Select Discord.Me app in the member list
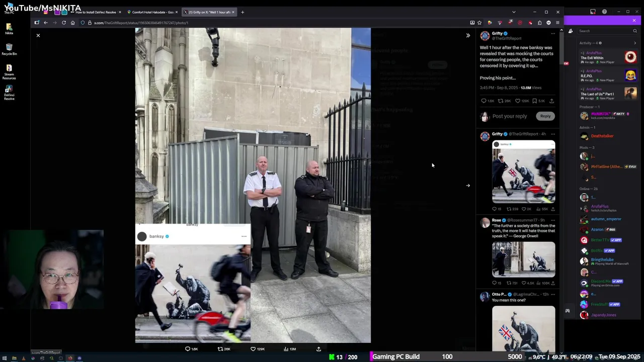Image resolution: width=644 pixels, height=362 pixels. pyautogui.click(x=608, y=283)
